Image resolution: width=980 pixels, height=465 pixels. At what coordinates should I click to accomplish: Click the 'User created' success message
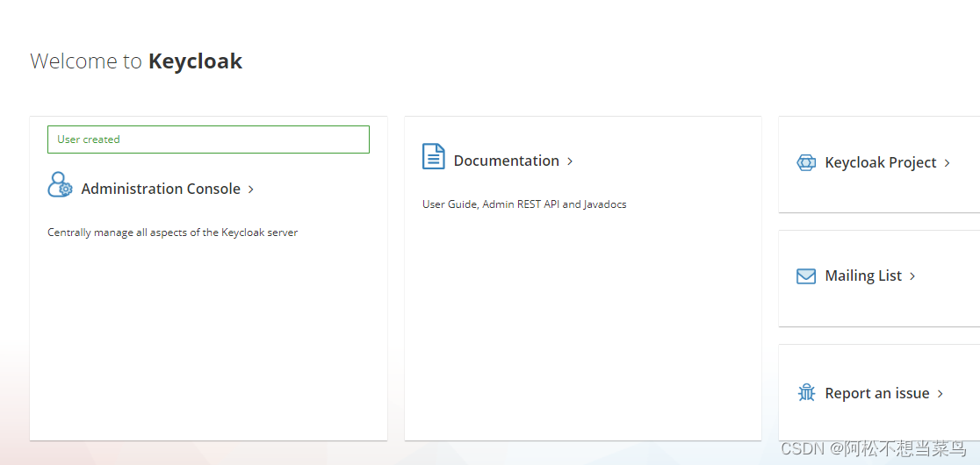coord(208,139)
